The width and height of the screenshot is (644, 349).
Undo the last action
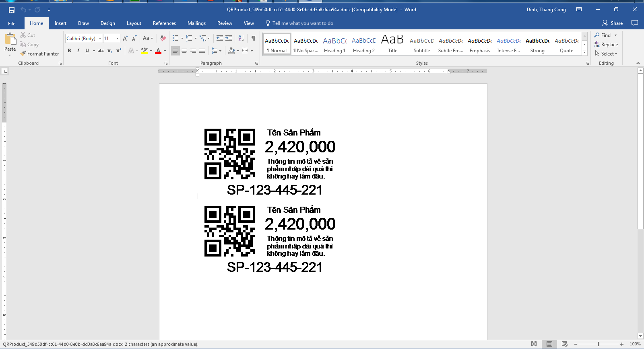[23, 10]
